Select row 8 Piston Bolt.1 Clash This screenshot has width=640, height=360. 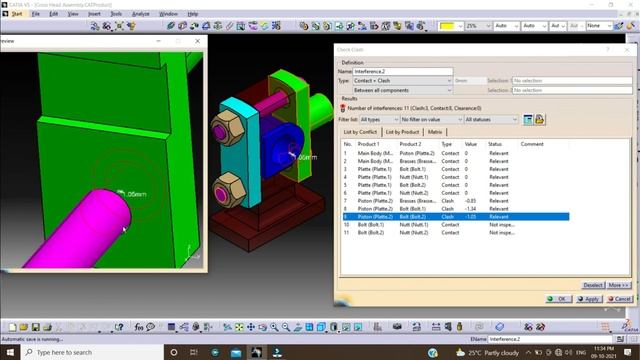pyautogui.click(x=456, y=209)
